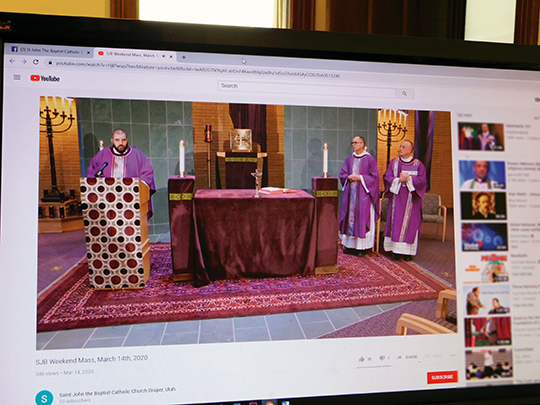Image resolution: width=540 pixels, height=405 pixels.
Task: Share the video
Action: (x=407, y=357)
